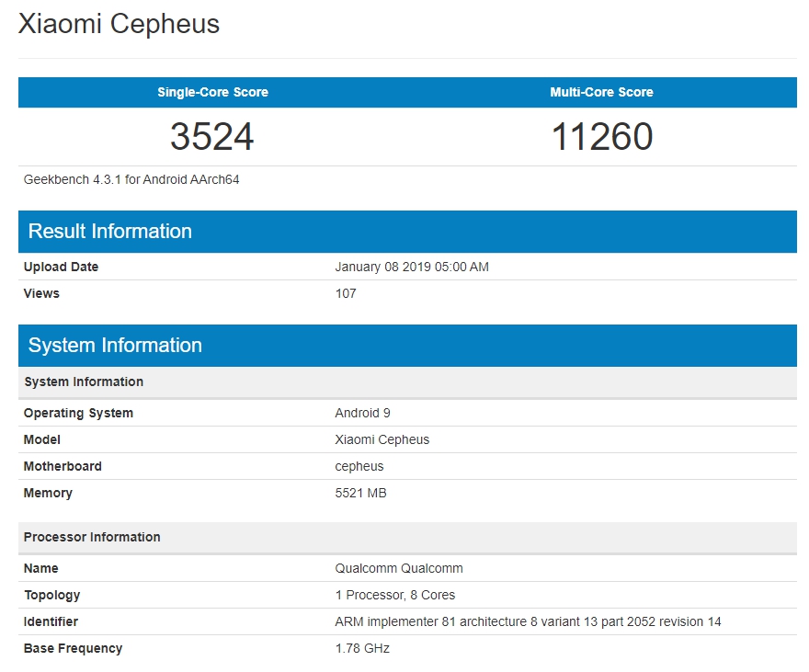Click the "Views" row label
This screenshot has height=672, width=809.
coord(41,293)
